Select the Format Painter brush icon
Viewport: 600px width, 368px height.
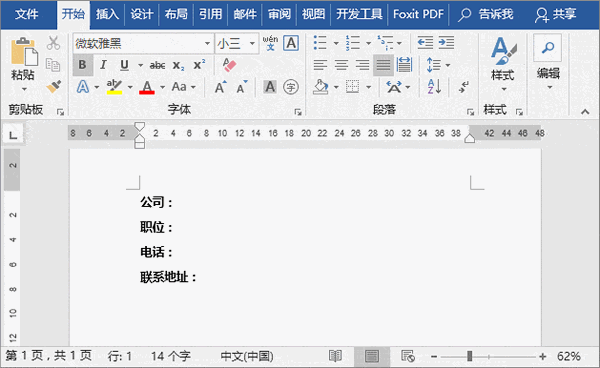[x=54, y=86]
